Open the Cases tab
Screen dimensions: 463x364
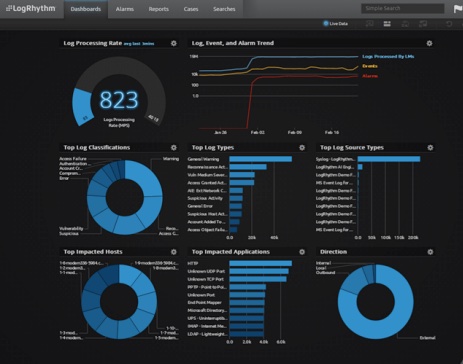[191, 9]
